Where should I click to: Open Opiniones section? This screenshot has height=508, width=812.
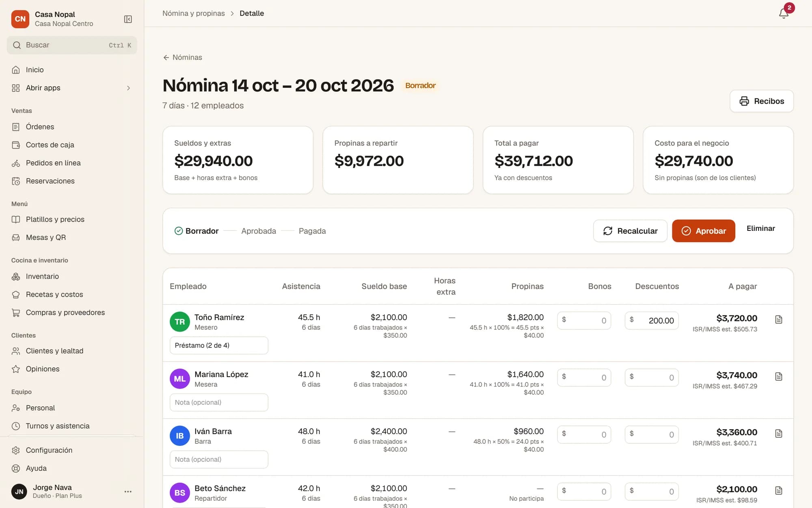coord(72,369)
